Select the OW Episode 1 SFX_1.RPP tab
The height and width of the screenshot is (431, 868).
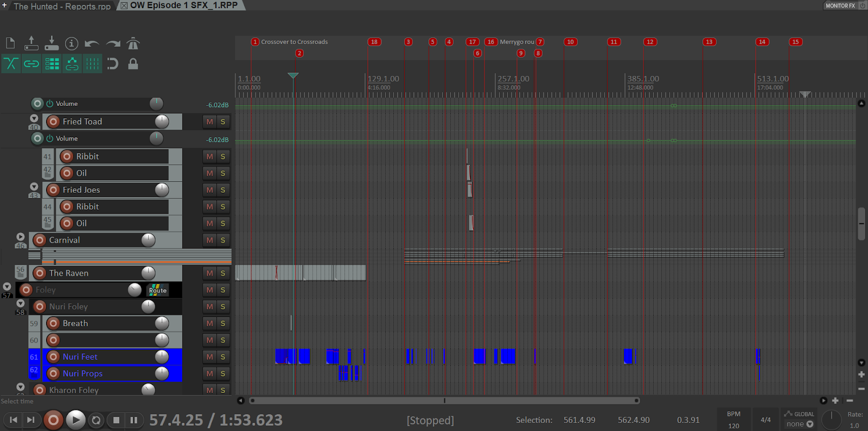coord(184,5)
